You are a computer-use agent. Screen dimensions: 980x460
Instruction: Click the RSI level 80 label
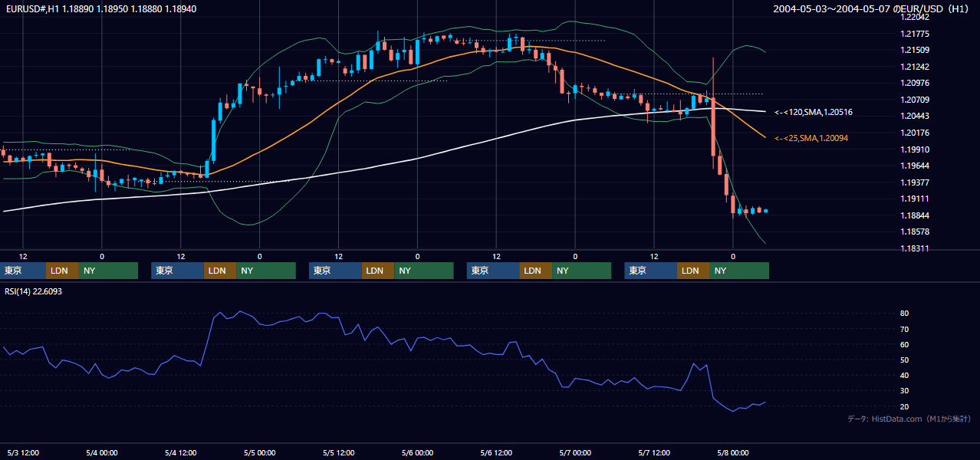[904, 314]
